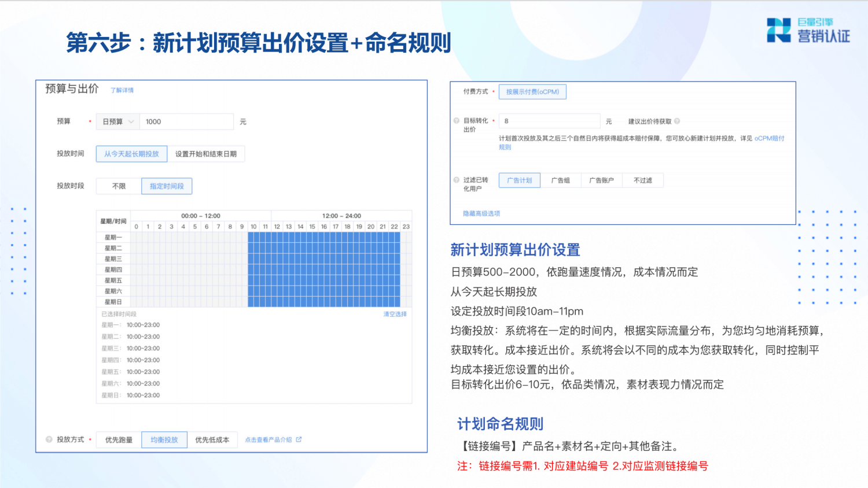Click the help icon beside 投放方式
The image size is (868, 488).
pyautogui.click(x=49, y=439)
